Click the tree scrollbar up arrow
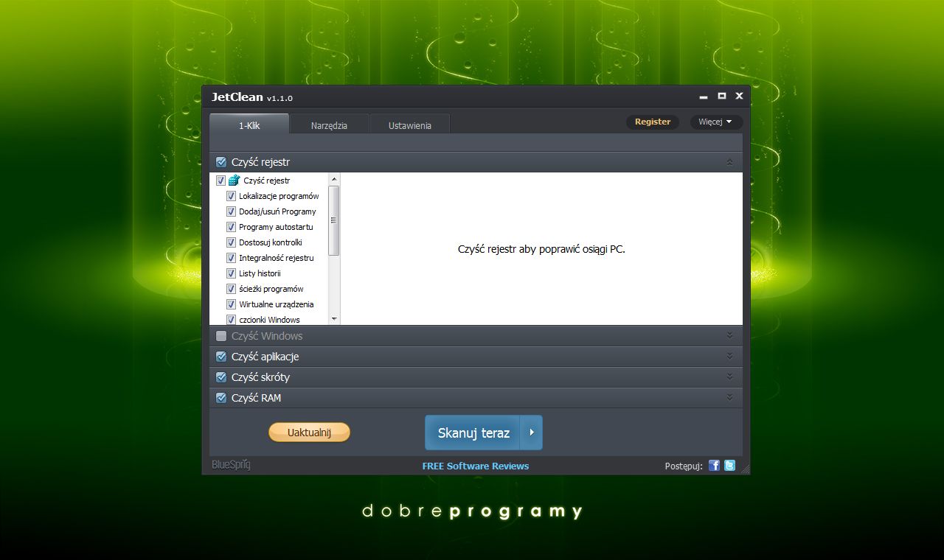 pos(334,179)
